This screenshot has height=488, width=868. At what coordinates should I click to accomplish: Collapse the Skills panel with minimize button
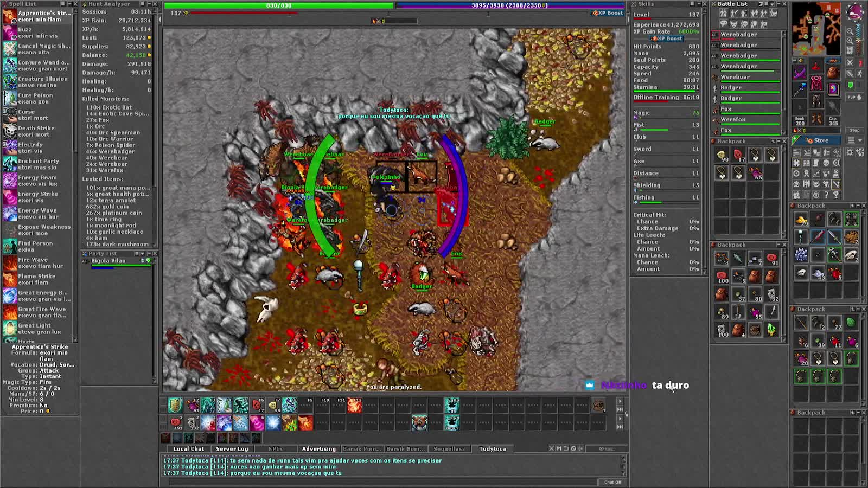click(x=698, y=4)
